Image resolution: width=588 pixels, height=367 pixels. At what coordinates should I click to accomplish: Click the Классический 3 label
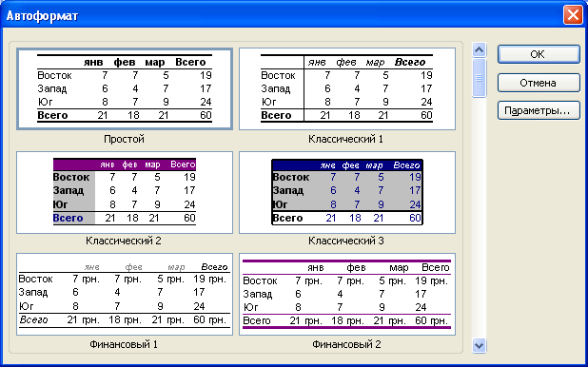[x=346, y=241]
